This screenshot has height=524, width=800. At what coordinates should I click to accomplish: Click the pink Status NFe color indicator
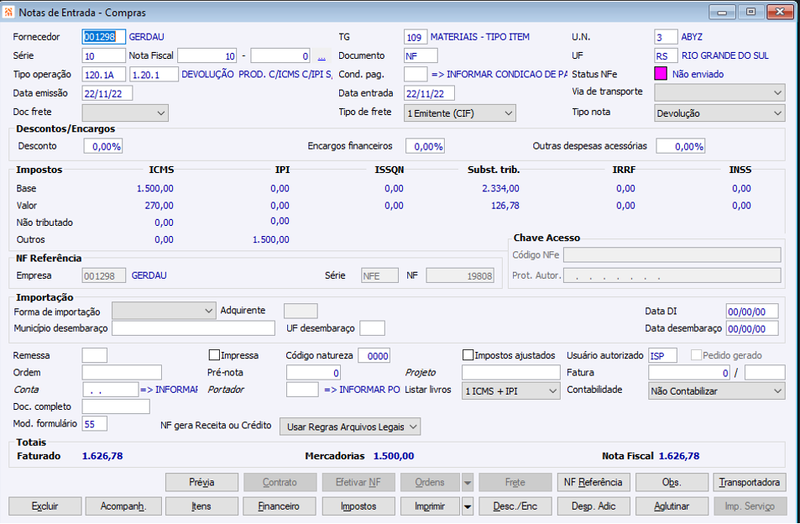[661, 74]
